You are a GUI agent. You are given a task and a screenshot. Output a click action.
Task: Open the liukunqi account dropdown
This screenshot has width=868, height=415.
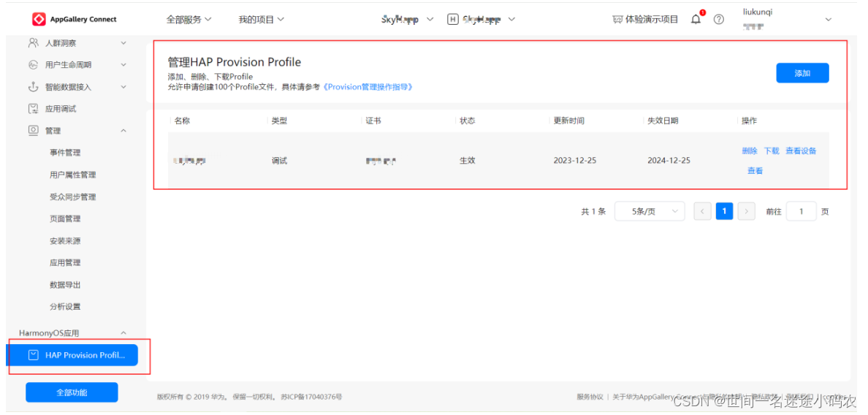click(828, 20)
